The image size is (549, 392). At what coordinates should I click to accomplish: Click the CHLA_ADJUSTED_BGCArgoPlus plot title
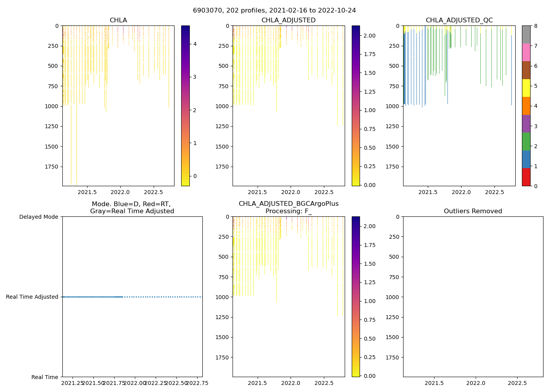(288, 204)
